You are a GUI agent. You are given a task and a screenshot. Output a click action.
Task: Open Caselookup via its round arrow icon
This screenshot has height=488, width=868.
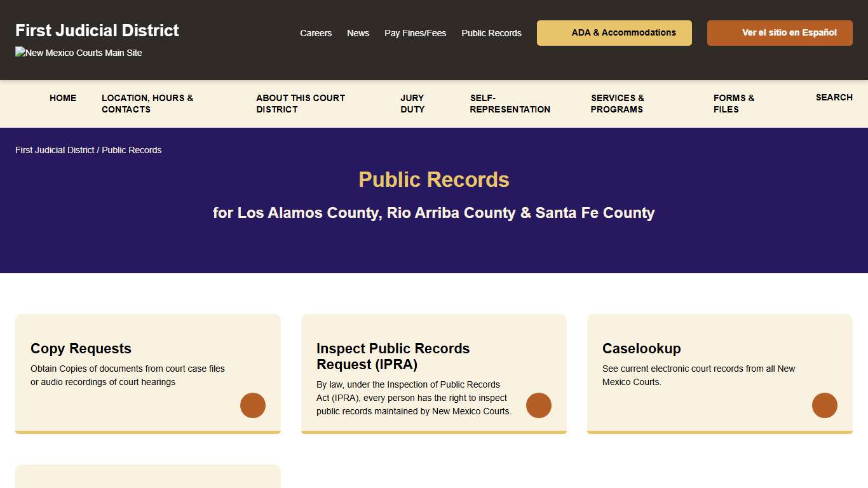825,405
